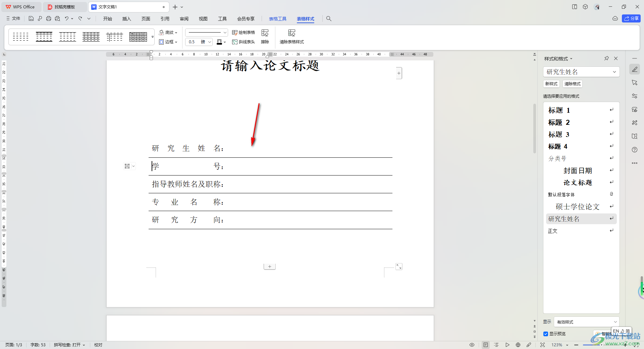Click the add row plus below the table
The height and width of the screenshot is (349, 644).
(270, 267)
